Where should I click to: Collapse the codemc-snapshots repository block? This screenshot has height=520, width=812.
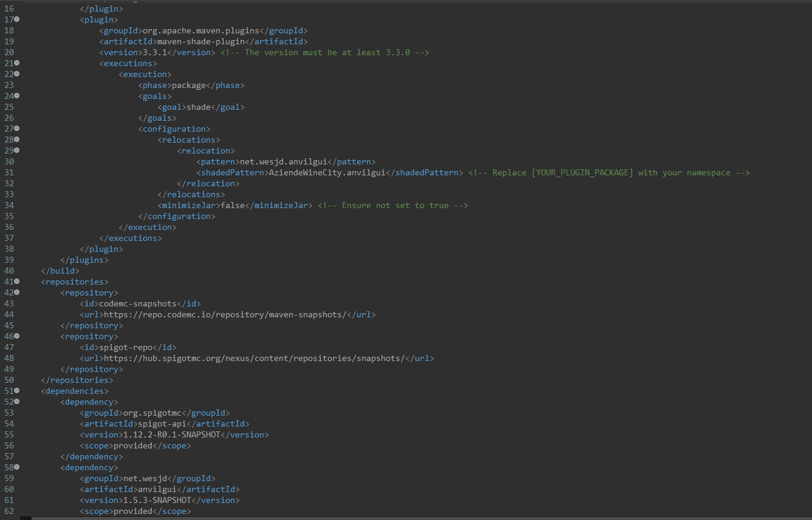[17, 292]
